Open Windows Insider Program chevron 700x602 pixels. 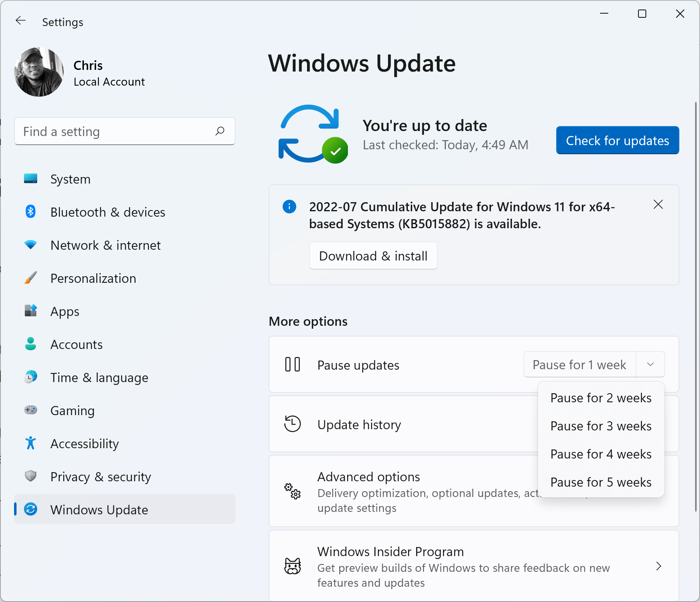658,566
